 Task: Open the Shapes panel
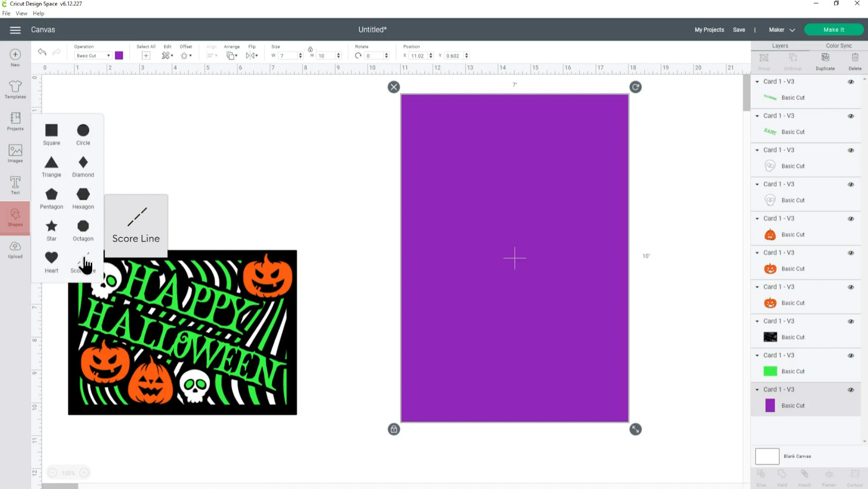(15, 217)
